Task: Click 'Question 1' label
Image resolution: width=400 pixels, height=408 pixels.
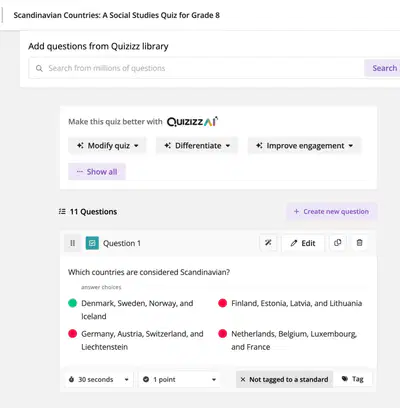Action: click(x=122, y=243)
